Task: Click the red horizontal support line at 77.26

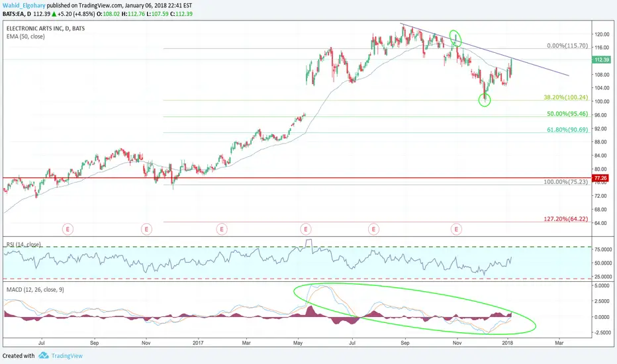Action: tap(297, 178)
